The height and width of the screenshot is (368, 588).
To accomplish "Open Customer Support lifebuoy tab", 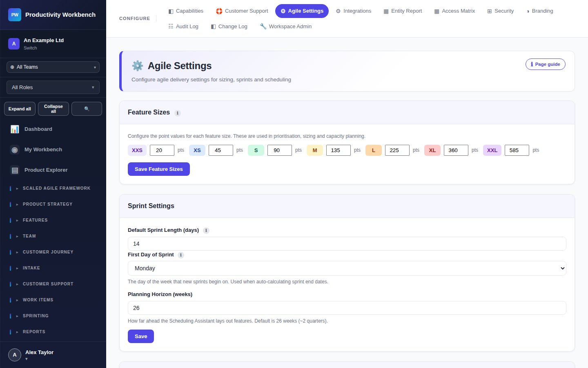I will pos(242,11).
